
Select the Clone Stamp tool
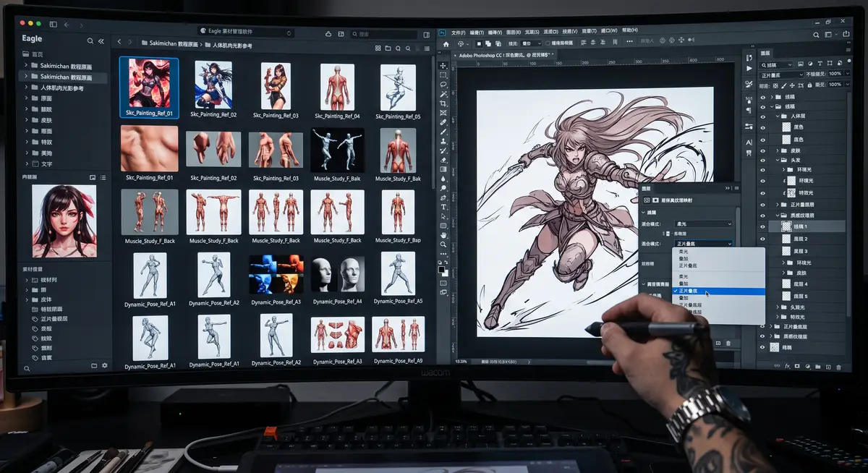pyautogui.click(x=443, y=141)
